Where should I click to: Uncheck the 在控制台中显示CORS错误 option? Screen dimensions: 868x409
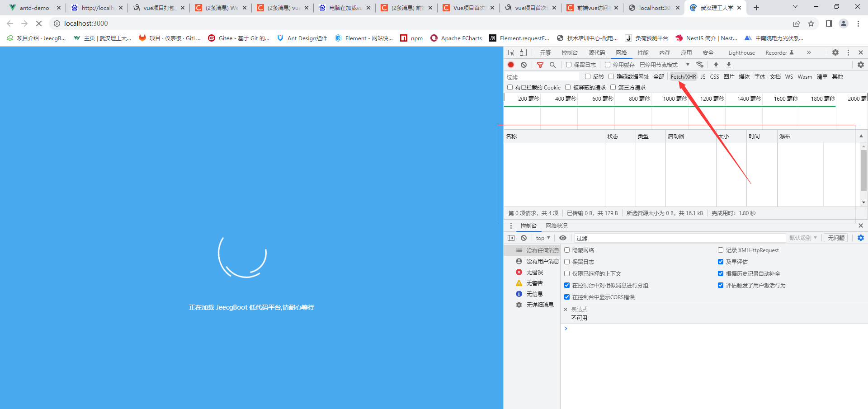pyautogui.click(x=567, y=297)
